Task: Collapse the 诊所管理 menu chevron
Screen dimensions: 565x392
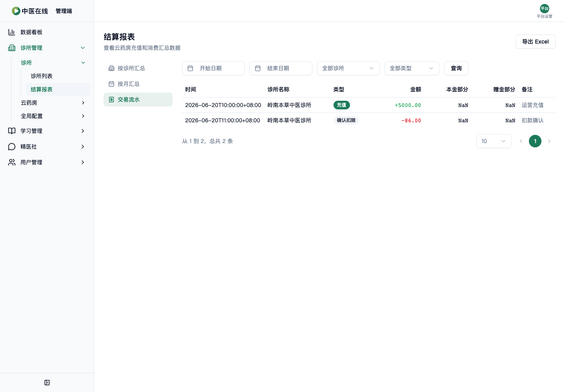Action: pos(83,48)
